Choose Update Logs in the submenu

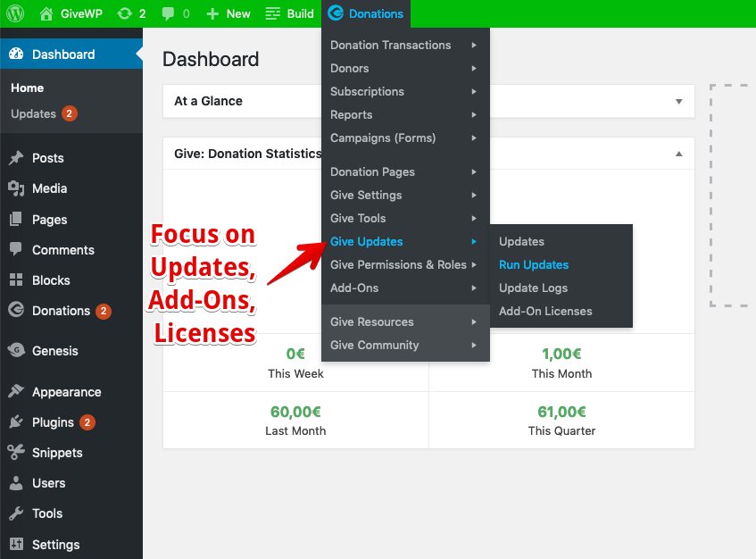click(x=561, y=288)
